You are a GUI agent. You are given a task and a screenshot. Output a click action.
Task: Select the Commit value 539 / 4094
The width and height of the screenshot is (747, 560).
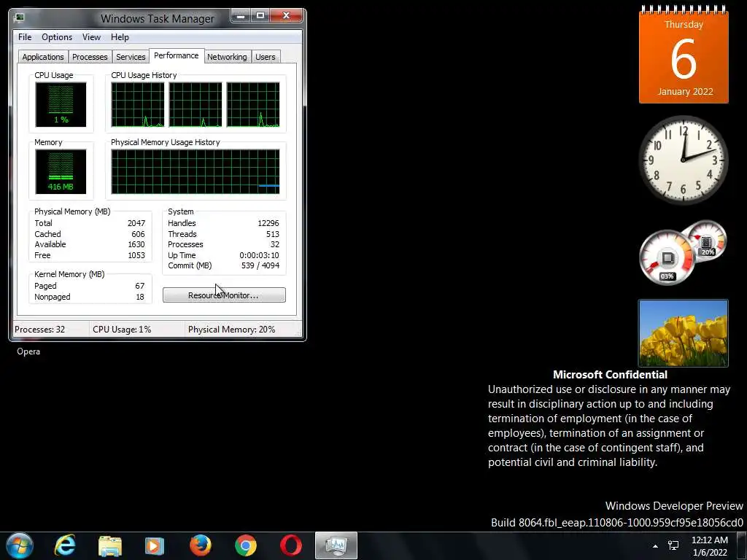(260, 265)
